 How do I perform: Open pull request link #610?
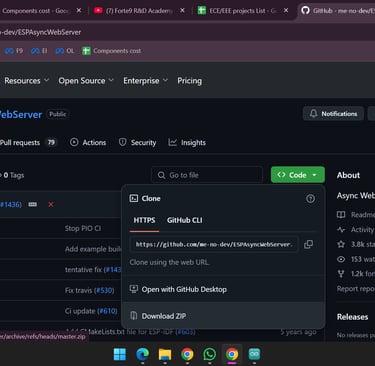pyautogui.click(x=107, y=311)
